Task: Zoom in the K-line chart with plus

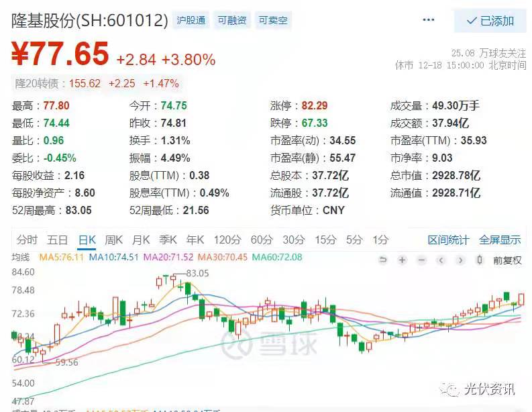Action: (x=402, y=260)
